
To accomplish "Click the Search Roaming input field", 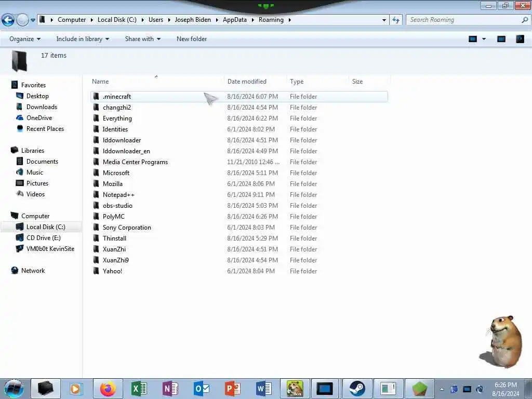I will point(463,20).
